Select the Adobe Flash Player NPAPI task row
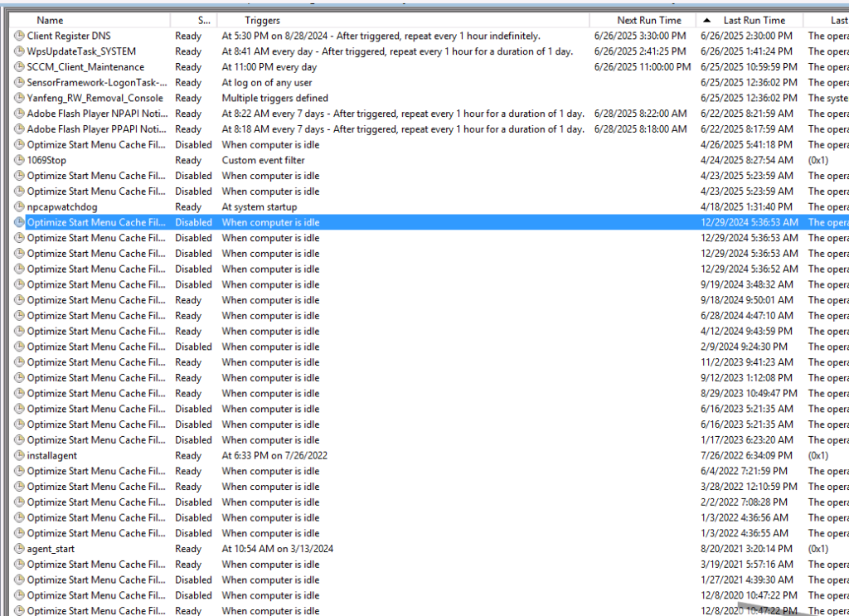 point(96,114)
